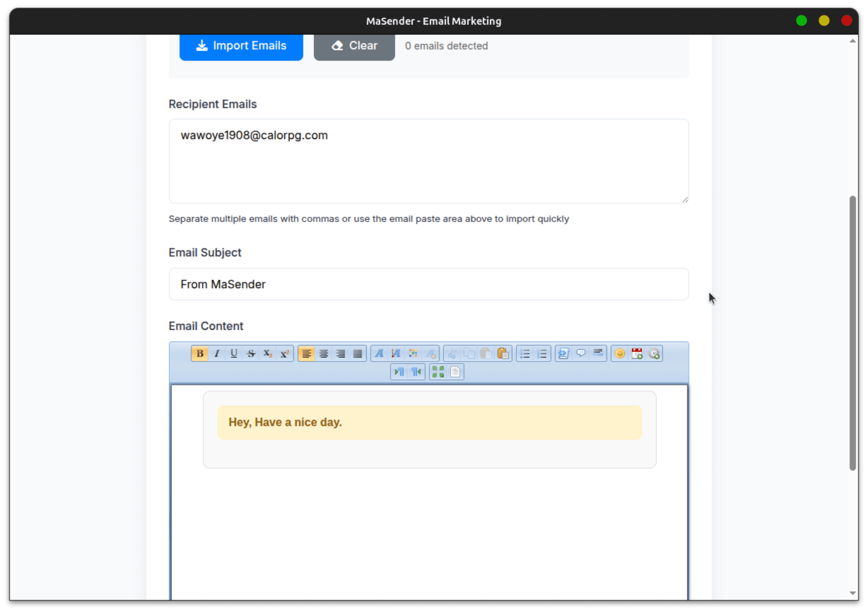The height and width of the screenshot is (612, 868).
Task: Switch the editor to source view
Action: tap(455, 372)
